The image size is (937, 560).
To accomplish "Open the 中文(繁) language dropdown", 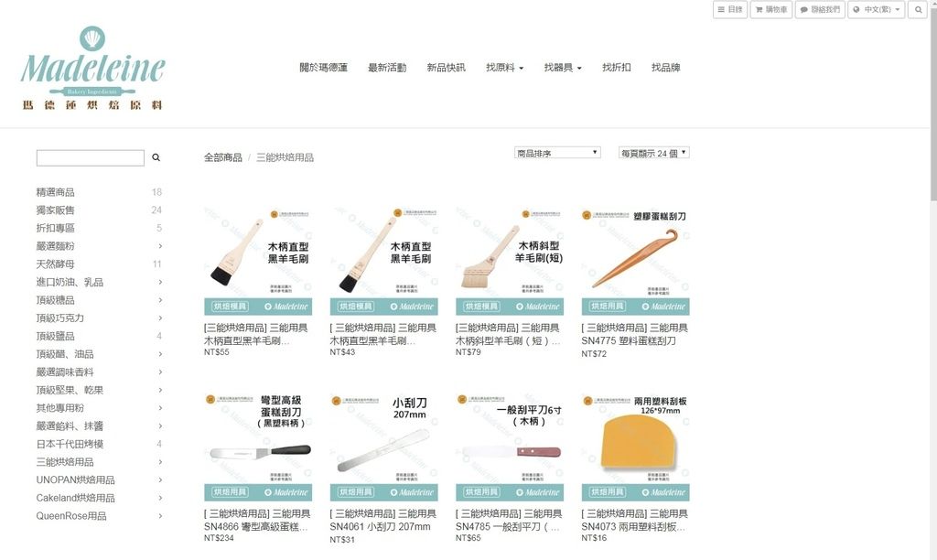I will 876,9.
